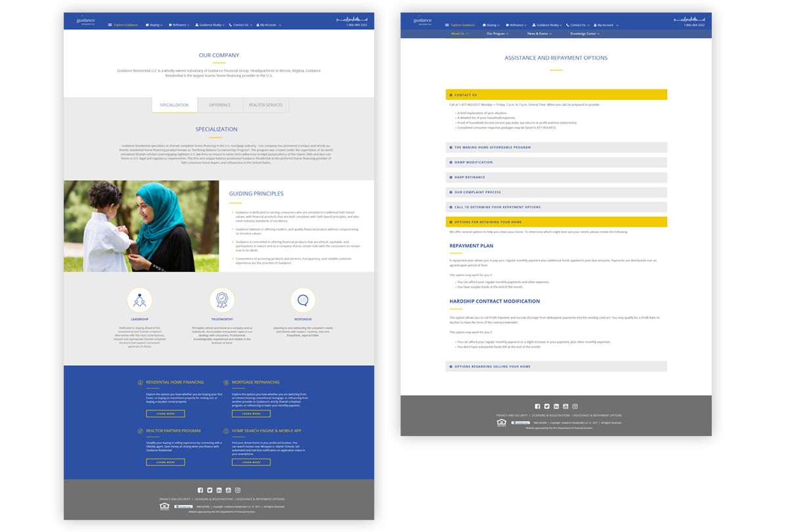Viewport: 788px width, 532px height.
Task: Open the Explore Guidance hamburger menu, left page
Action: click(123, 25)
